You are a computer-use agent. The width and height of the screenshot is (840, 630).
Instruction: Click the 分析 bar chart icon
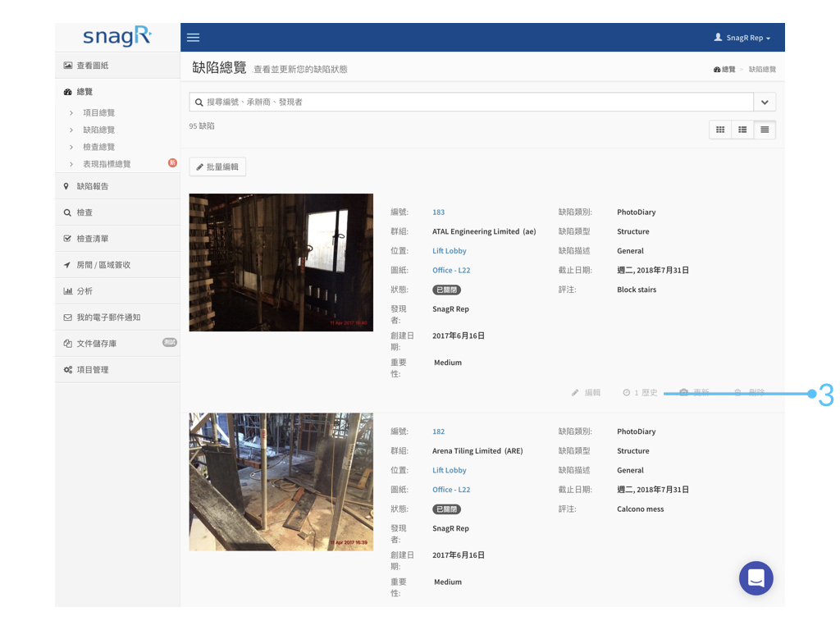coord(67,291)
